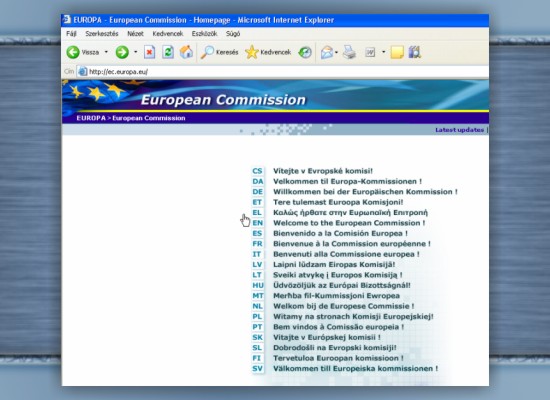The image size is (550, 400).
Task: Open the Fájl menu
Action: [71, 34]
